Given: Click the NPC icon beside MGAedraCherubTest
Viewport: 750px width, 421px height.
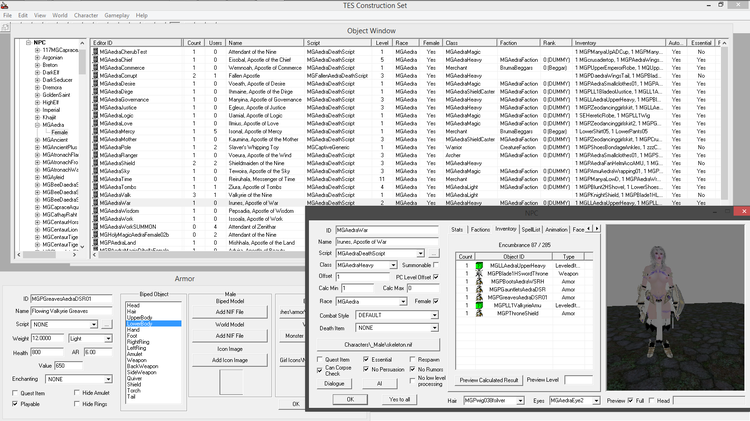Looking at the screenshot, I should 95,52.
